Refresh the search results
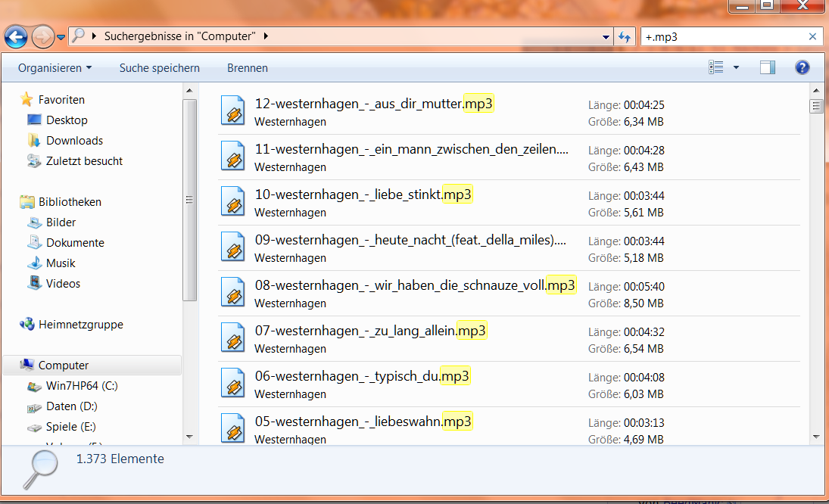Viewport: 829px width, 504px height. [625, 37]
